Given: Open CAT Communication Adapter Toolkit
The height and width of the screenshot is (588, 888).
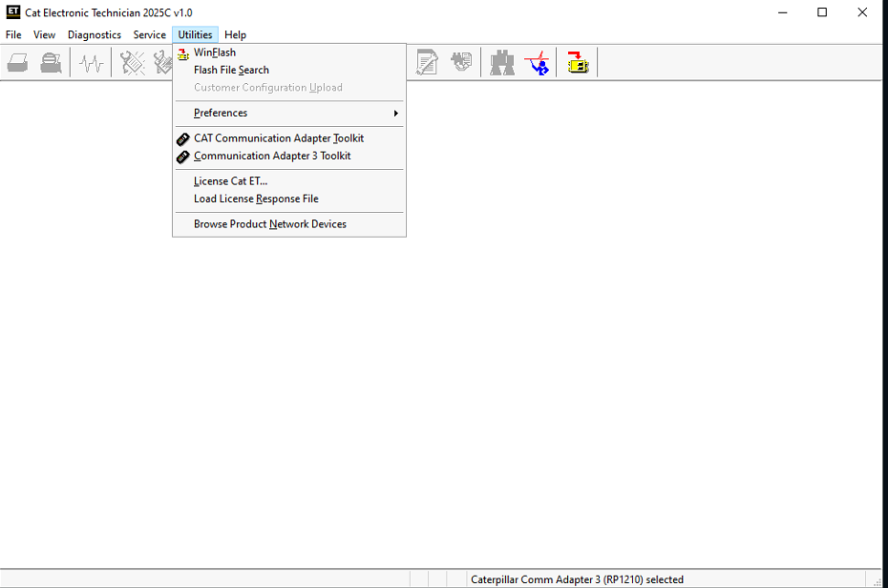Looking at the screenshot, I should tap(288, 138).
